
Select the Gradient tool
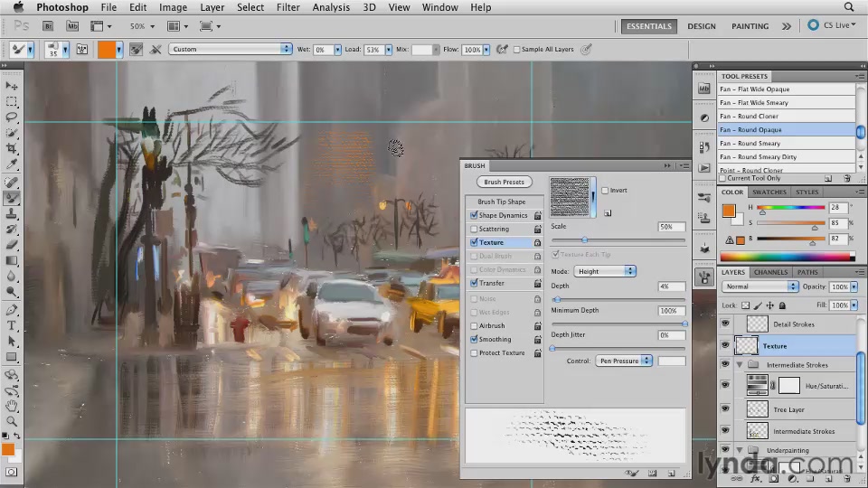[12, 260]
